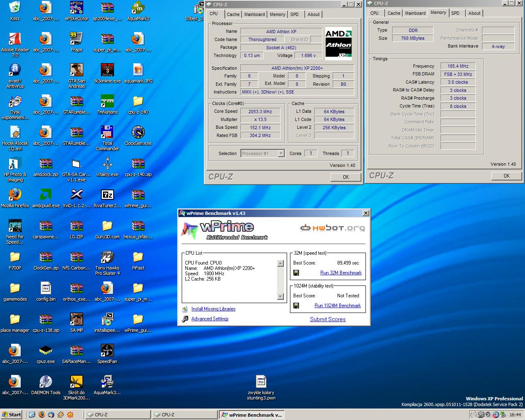Select the zwykle kolory stunting3.pwn file
Screen dimensions: 525x420
[x=261, y=388]
